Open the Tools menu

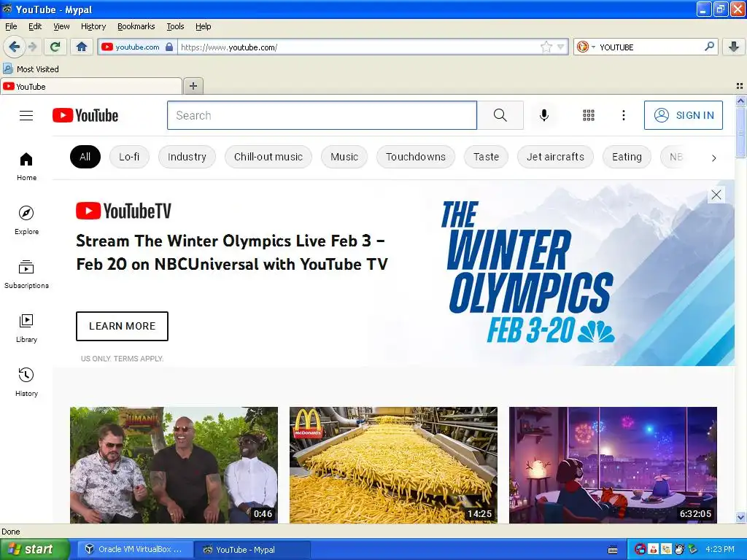click(x=175, y=26)
